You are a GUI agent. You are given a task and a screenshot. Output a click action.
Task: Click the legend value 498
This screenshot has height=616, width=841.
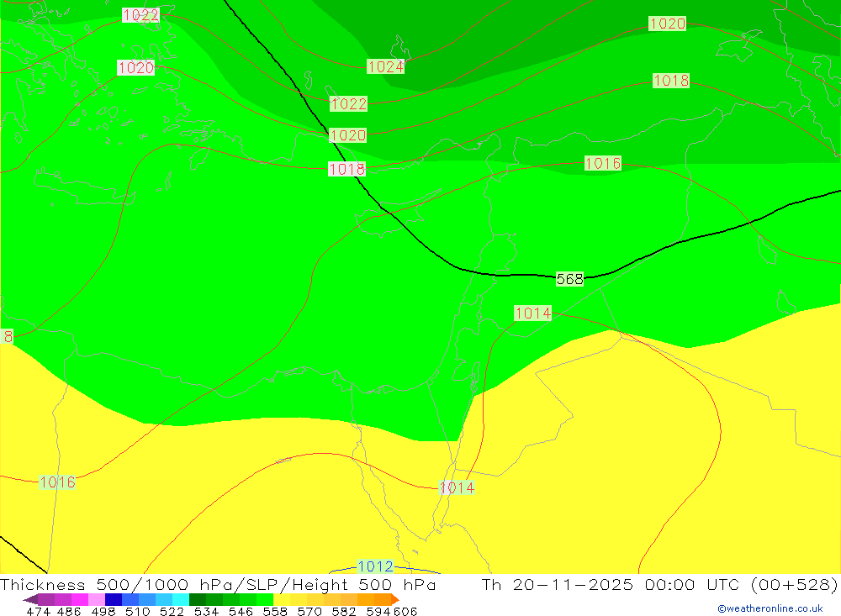pyautogui.click(x=103, y=611)
